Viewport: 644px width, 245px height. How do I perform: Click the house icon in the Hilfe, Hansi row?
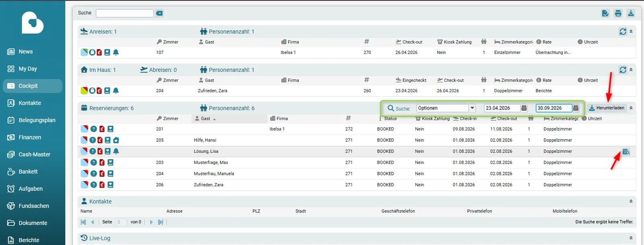pyautogui.click(x=116, y=140)
